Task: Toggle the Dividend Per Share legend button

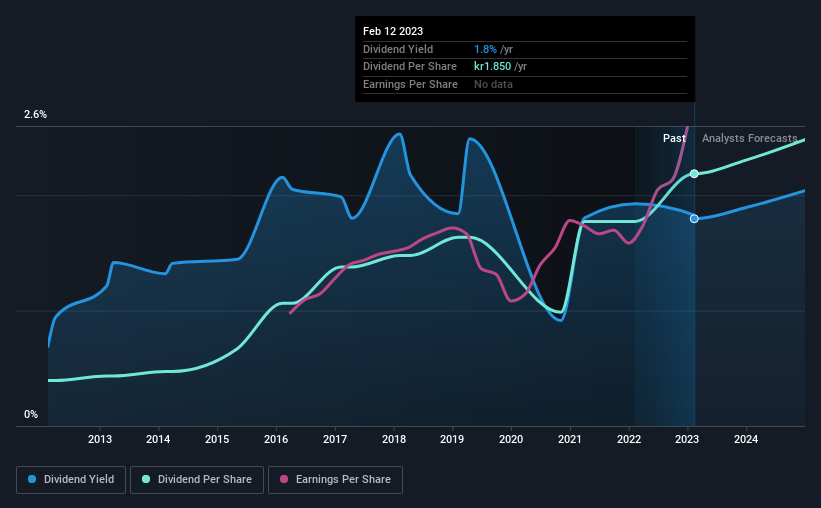Action: tap(197, 480)
